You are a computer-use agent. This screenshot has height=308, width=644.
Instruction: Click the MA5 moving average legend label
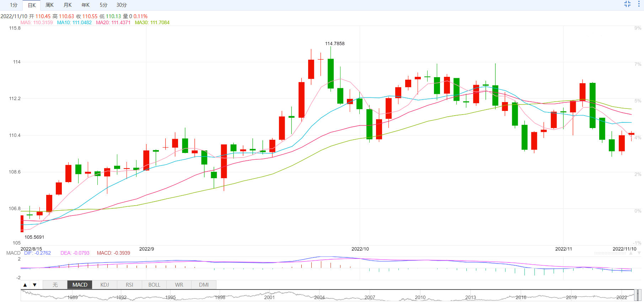click(x=37, y=22)
